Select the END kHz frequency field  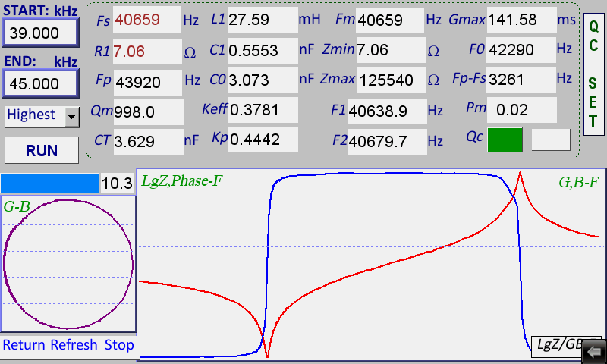tap(41, 83)
